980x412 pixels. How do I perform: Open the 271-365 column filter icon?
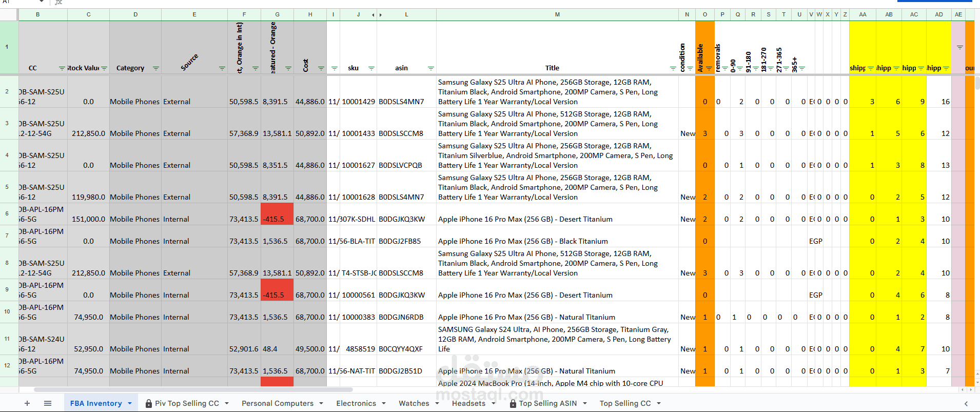[x=786, y=68]
